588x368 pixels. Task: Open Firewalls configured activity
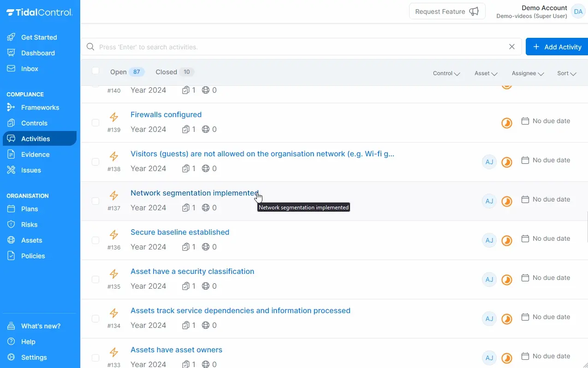[166, 115]
